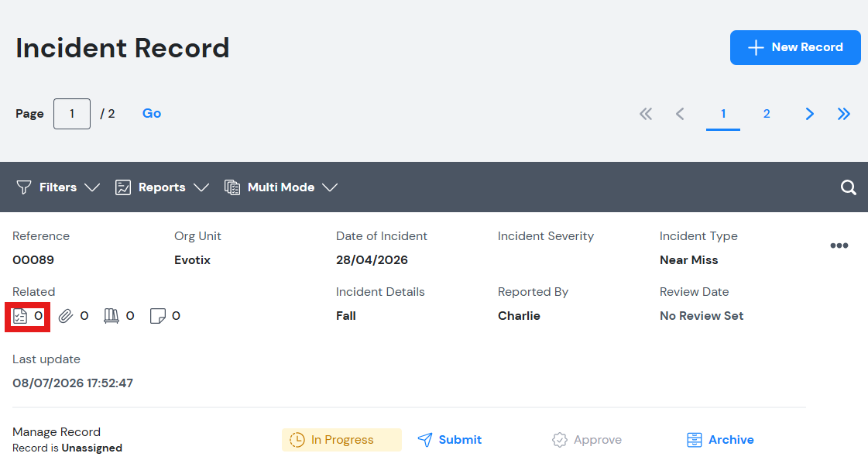868x467 pixels.
Task: Focus the page number input field
Action: 72,114
